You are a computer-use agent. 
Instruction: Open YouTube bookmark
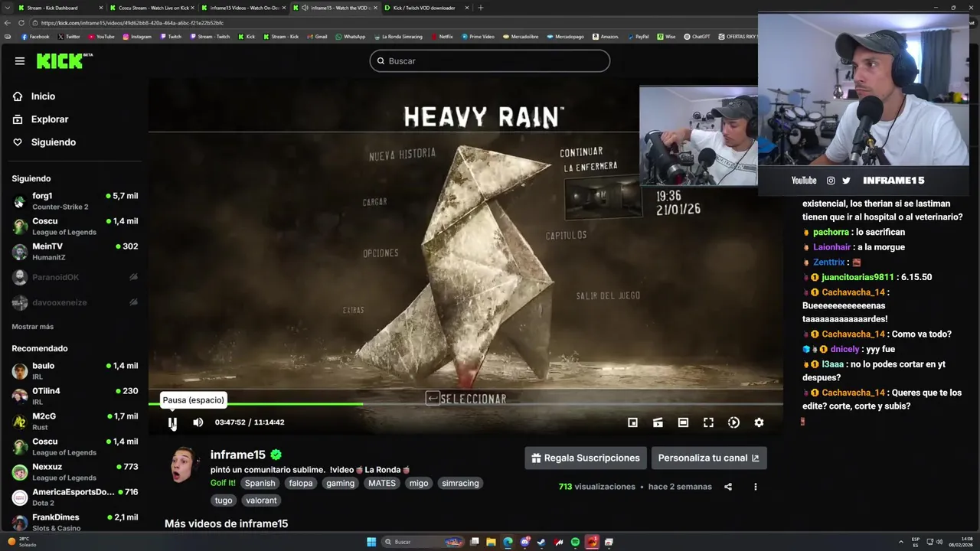coord(101,37)
